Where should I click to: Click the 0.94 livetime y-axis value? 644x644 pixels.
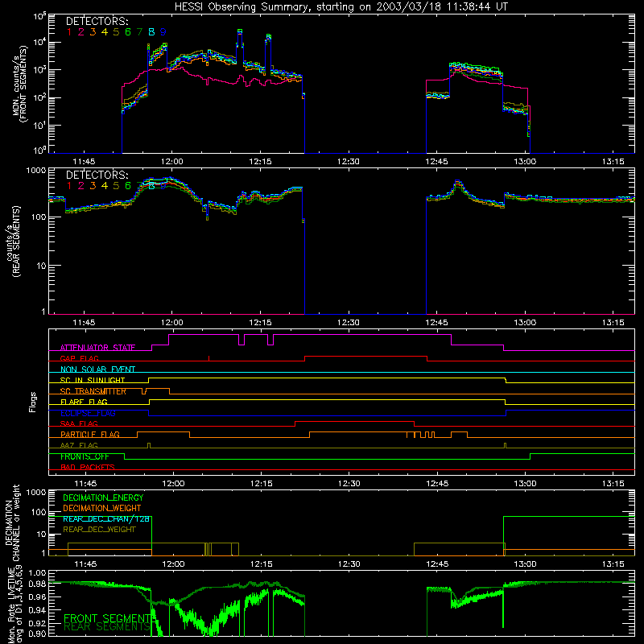38,609
